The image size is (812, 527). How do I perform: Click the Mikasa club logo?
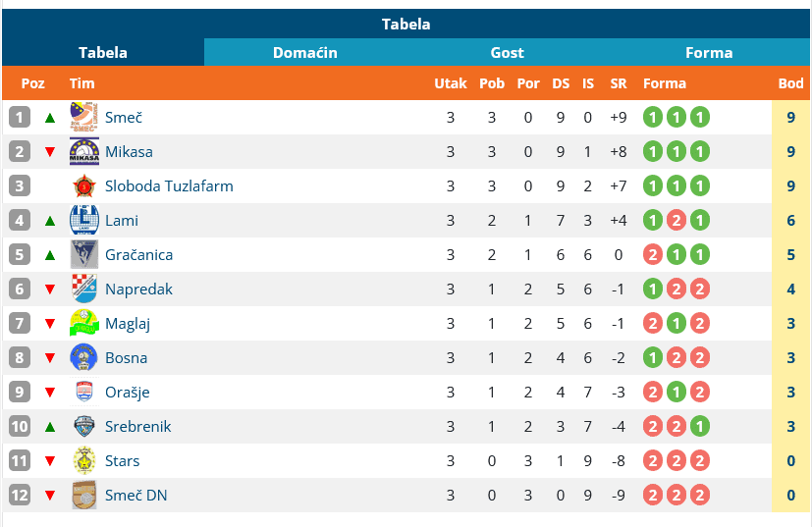coord(83,152)
